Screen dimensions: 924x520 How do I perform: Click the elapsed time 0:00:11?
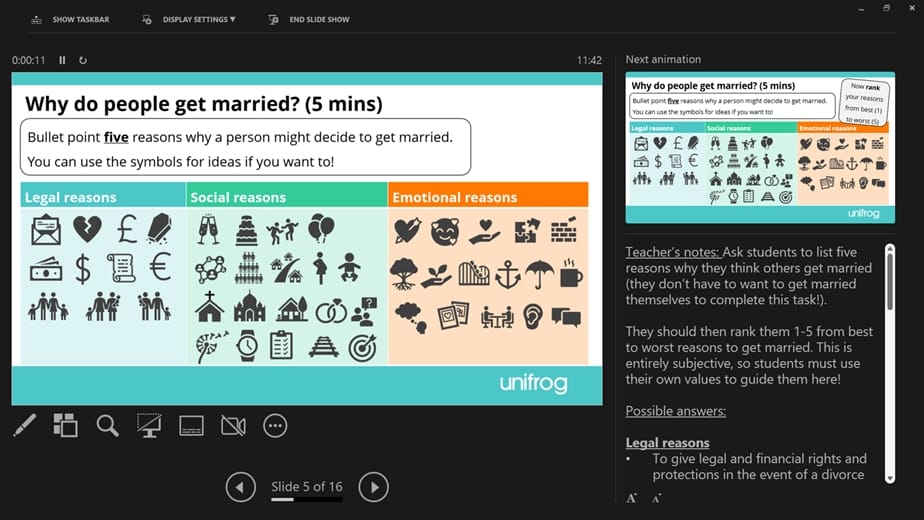(28, 60)
